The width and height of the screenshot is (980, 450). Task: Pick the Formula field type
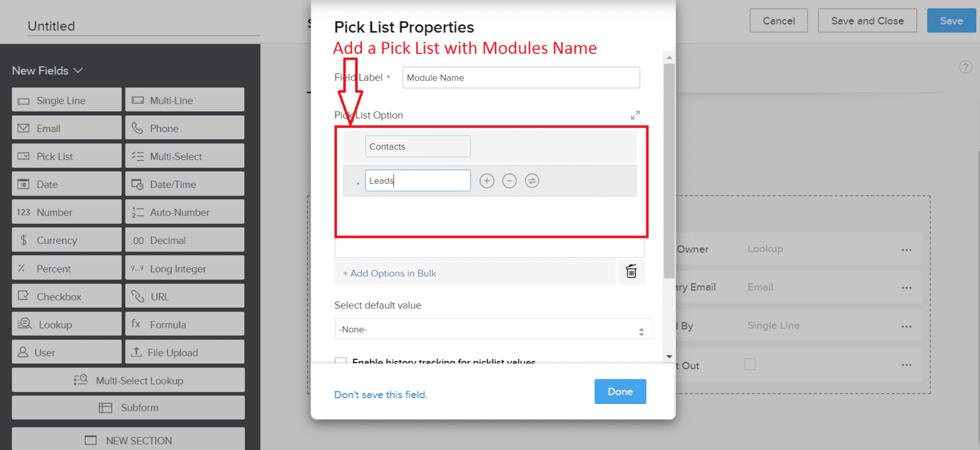pos(185,324)
